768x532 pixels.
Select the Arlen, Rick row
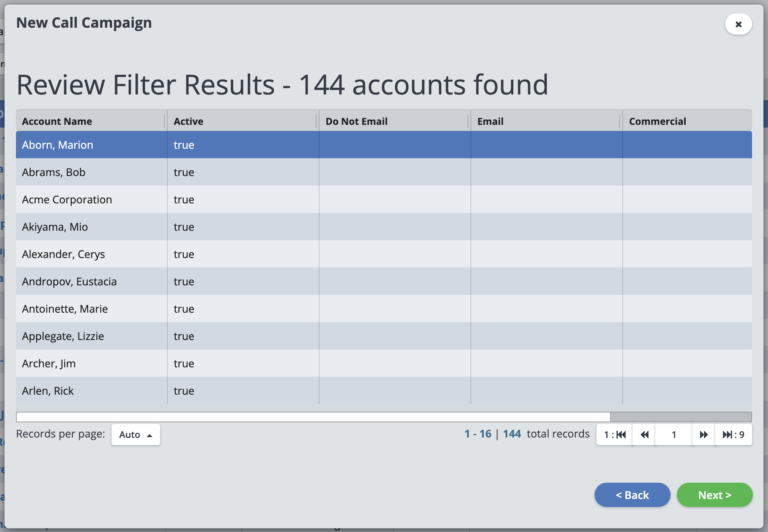coord(48,391)
